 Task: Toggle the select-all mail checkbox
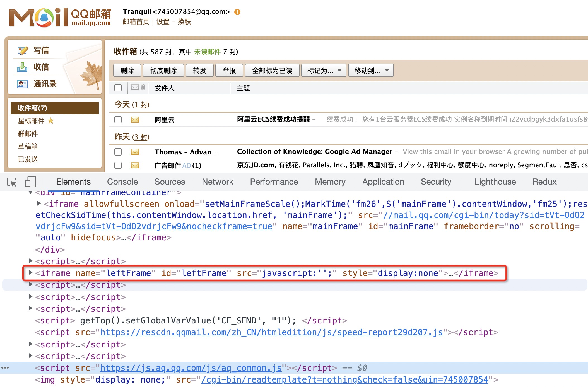(x=118, y=88)
